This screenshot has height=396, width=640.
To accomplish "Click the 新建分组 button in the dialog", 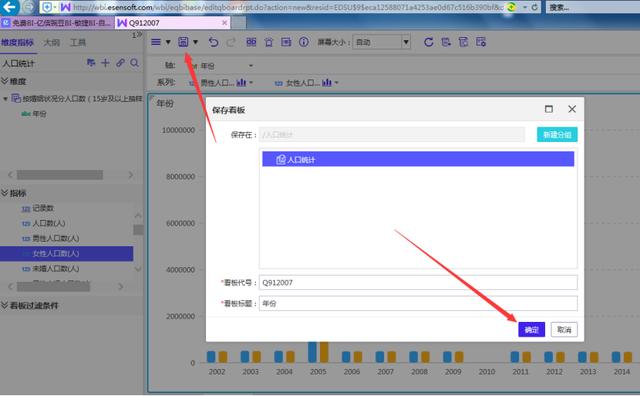I will [x=557, y=135].
